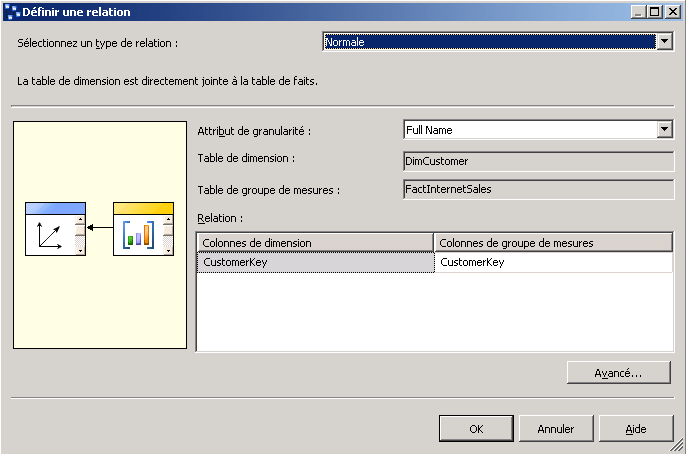Viewport: 686px width, 455px height.
Task: Click the window resize grip corner
Action: coord(678,446)
